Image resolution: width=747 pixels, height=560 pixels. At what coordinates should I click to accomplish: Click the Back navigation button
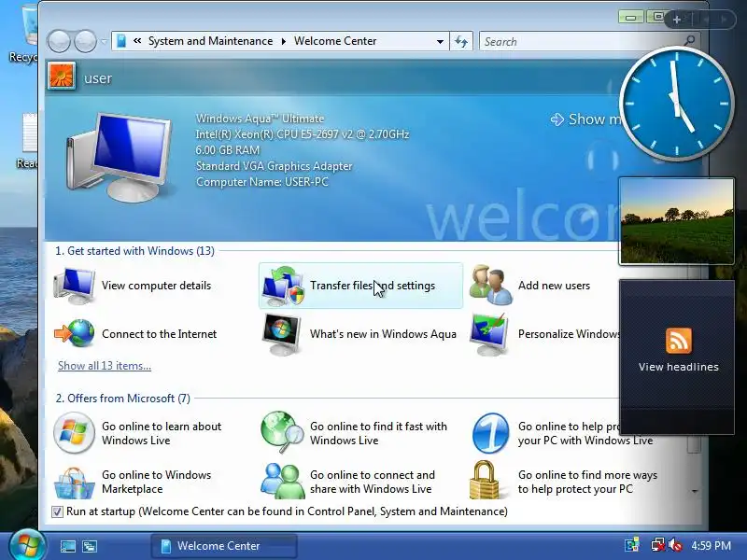(59, 41)
